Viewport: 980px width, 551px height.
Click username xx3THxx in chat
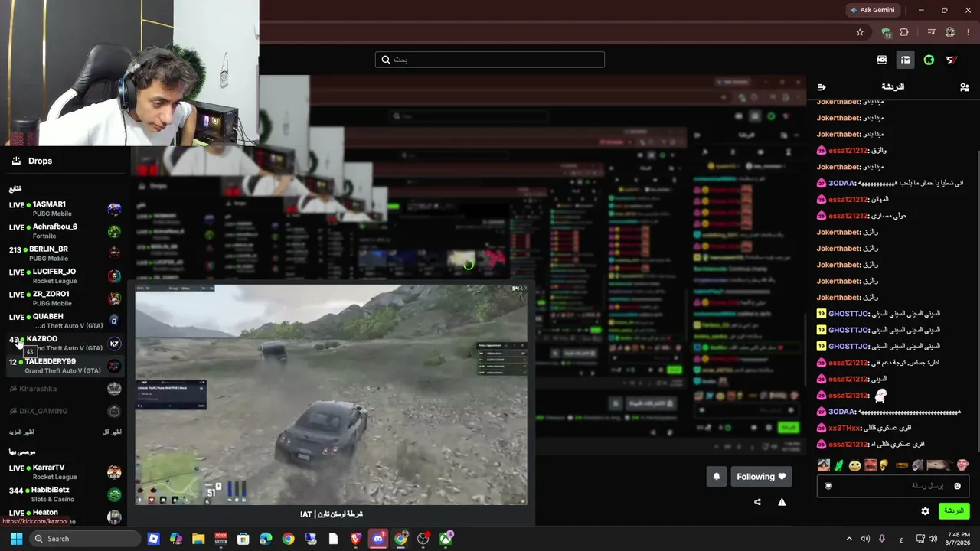[844, 429]
